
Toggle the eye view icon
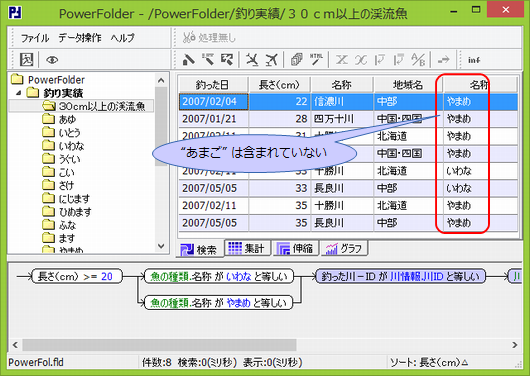click(52, 60)
